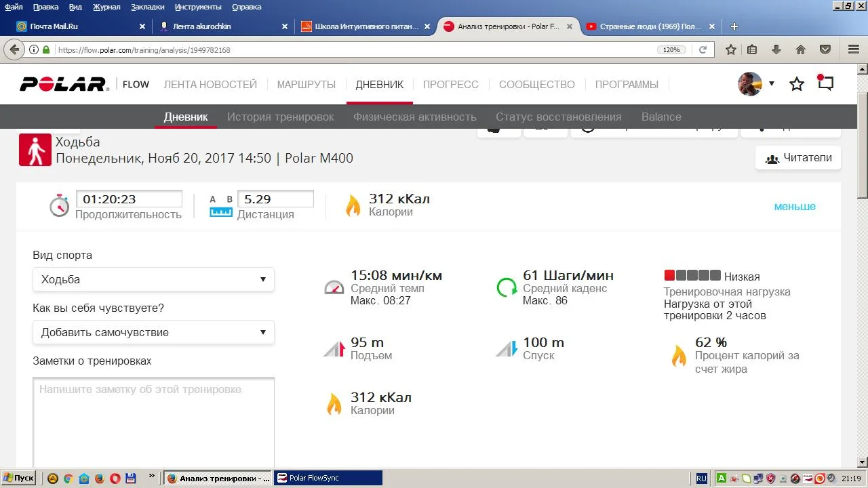Go to МАРШРУТЫ section
Screen dimensions: 868x488
click(x=307, y=85)
